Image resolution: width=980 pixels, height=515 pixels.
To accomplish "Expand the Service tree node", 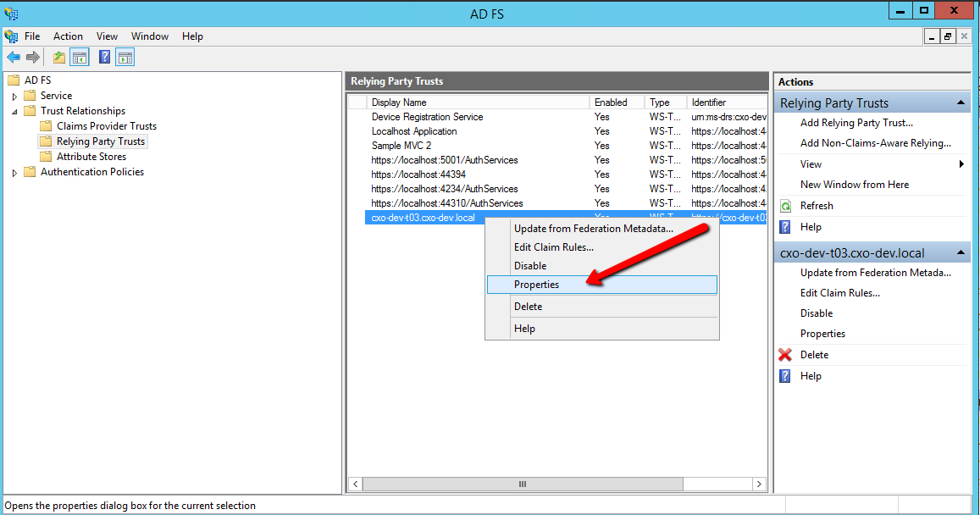I will (14, 97).
